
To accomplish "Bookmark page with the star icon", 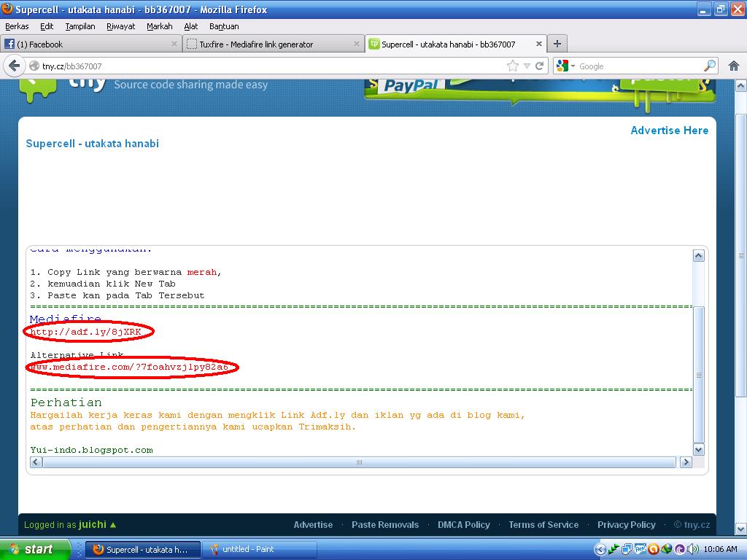I will pos(513,66).
